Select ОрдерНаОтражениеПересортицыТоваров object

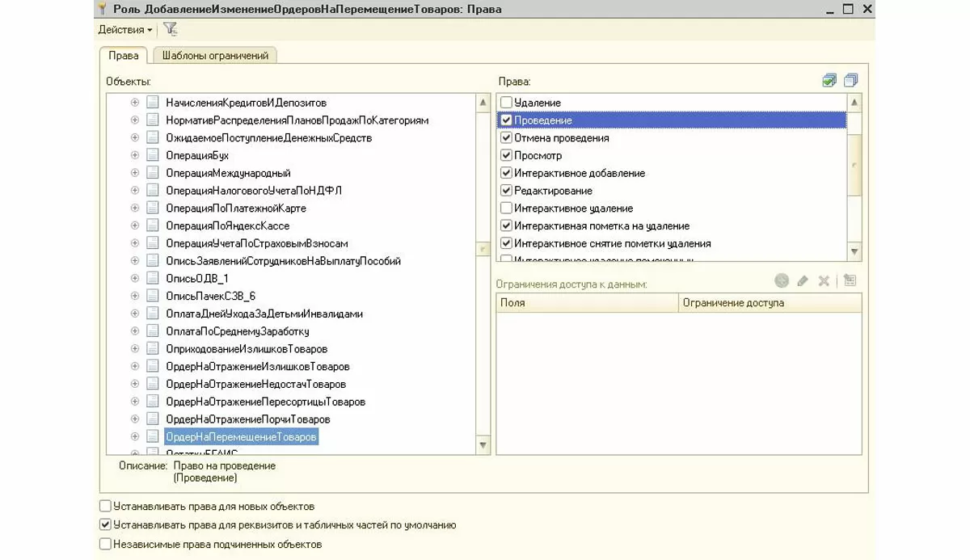(x=266, y=402)
